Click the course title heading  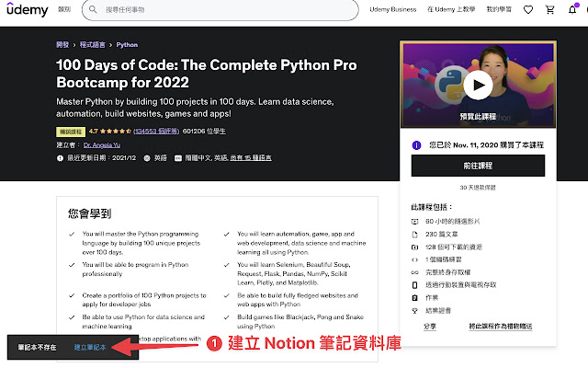206,74
